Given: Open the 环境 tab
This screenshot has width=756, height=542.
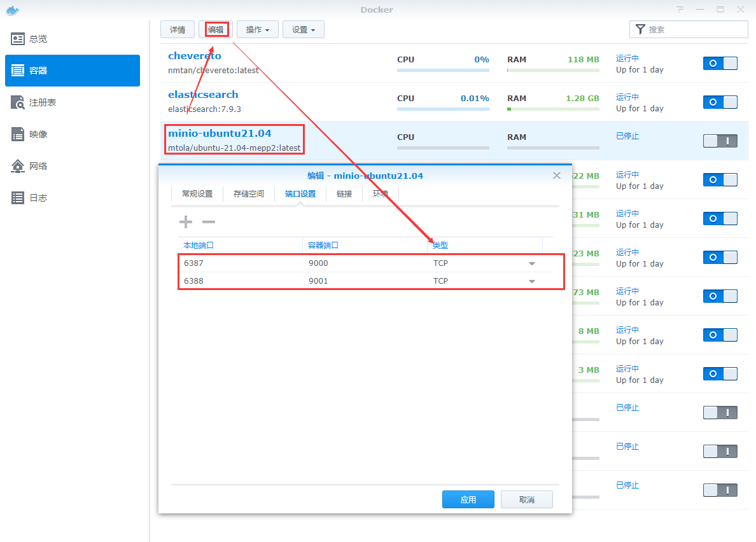Looking at the screenshot, I should (381, 193).
